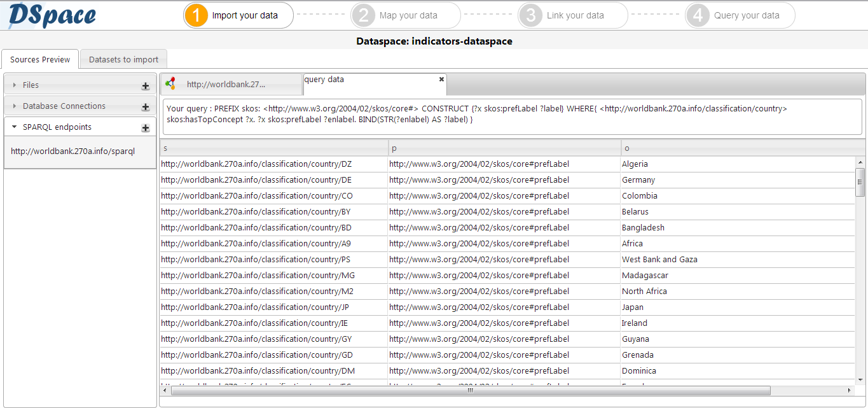868x408 pixels.
Task: Select the 'Bangladesh' cell
Action: 738,228
